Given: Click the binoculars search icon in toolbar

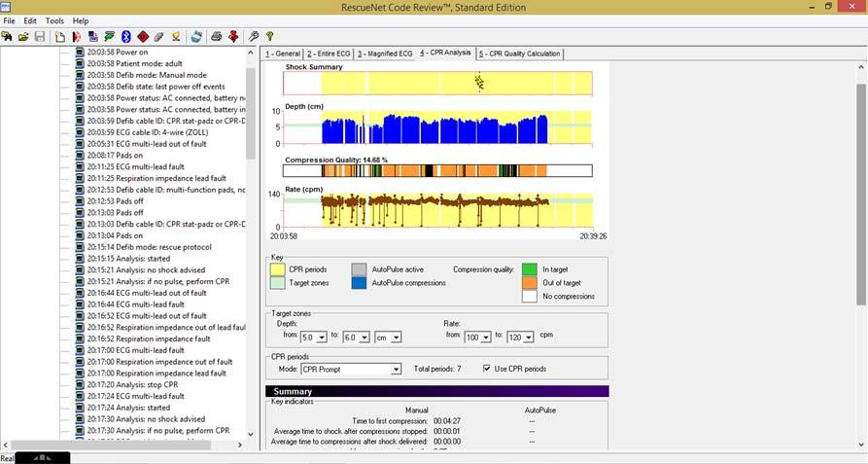Looking at the screenshot, I should [7, 37].
